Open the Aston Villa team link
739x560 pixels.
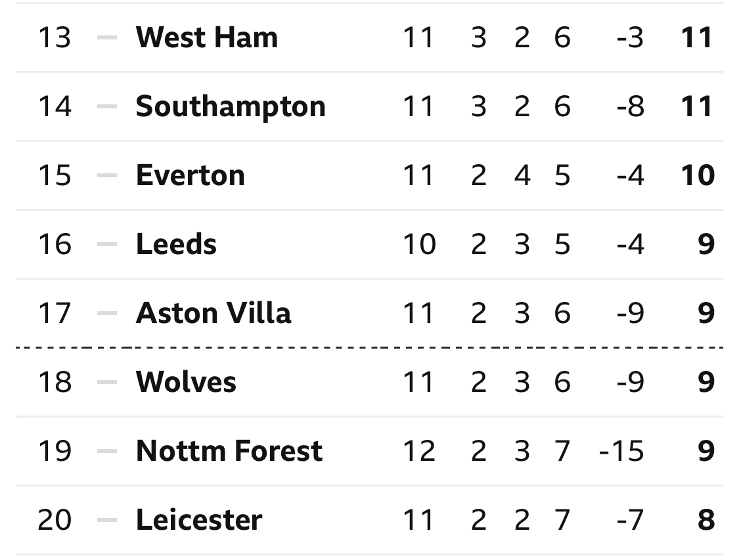pyautogui.click(x=213, y=313)
